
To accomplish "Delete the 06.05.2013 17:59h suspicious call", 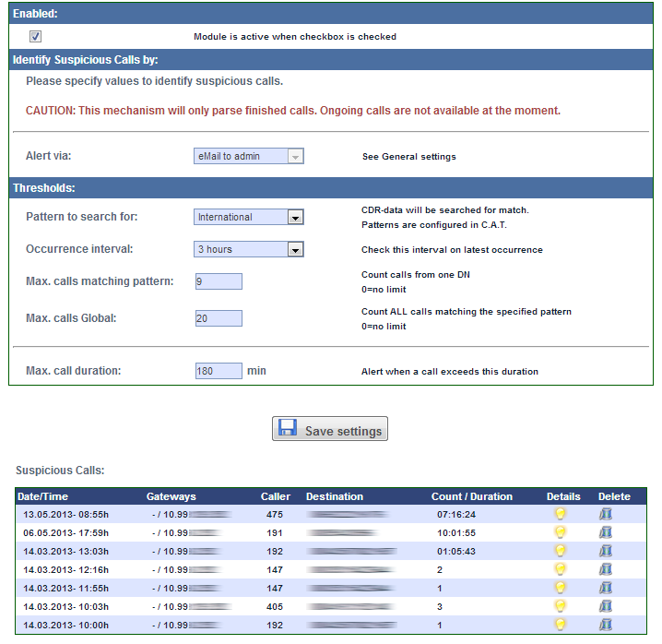I will (x=606, y=532).
